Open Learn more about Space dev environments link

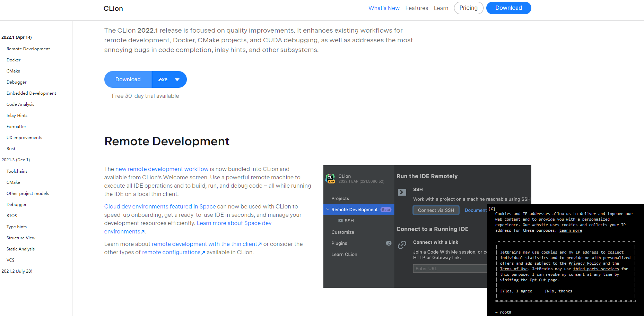click(x=234, y=223)
